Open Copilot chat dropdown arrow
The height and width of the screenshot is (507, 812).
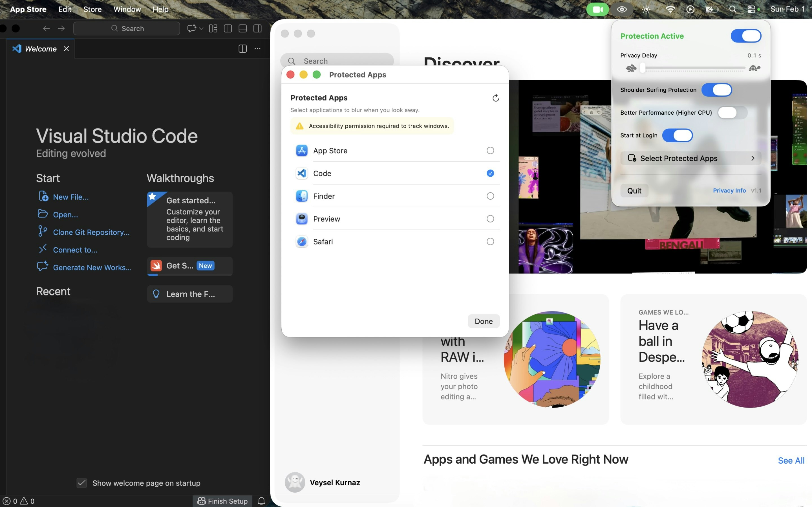201,28
